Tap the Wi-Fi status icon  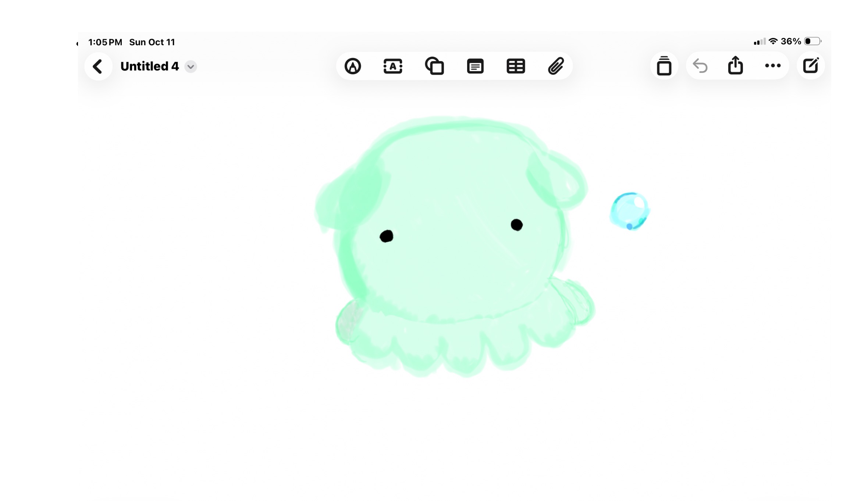[773, 41]
